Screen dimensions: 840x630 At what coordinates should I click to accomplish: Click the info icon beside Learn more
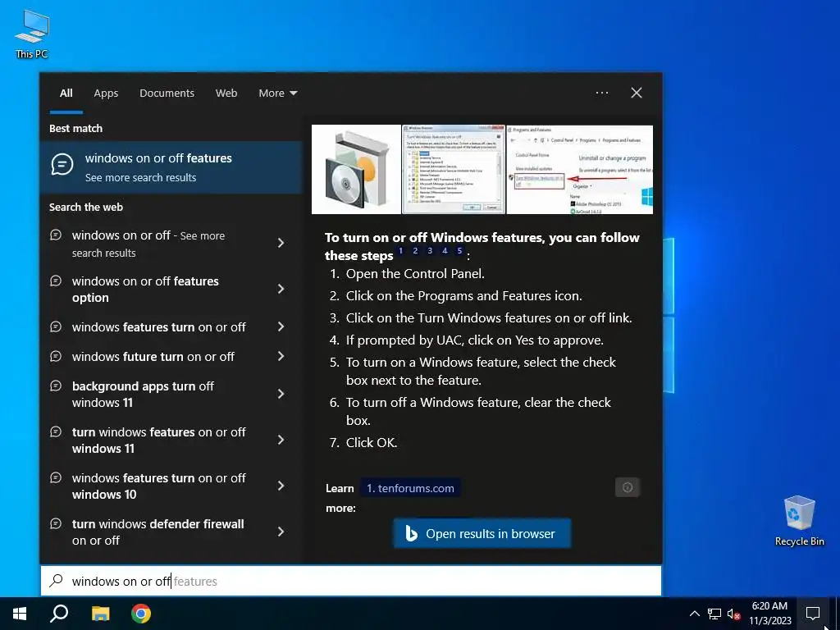628,487
